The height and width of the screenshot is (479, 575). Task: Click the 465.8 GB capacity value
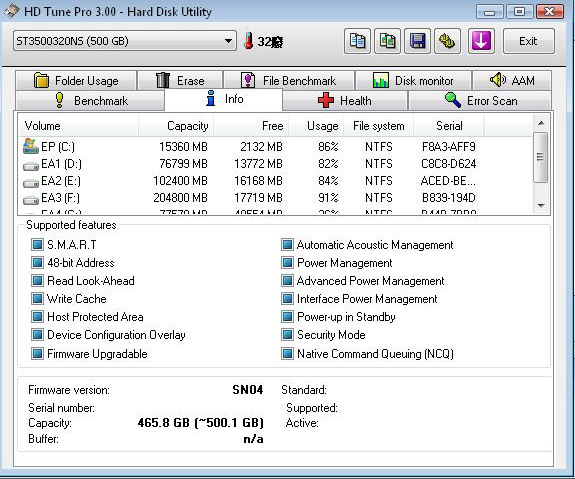(201, 423)
